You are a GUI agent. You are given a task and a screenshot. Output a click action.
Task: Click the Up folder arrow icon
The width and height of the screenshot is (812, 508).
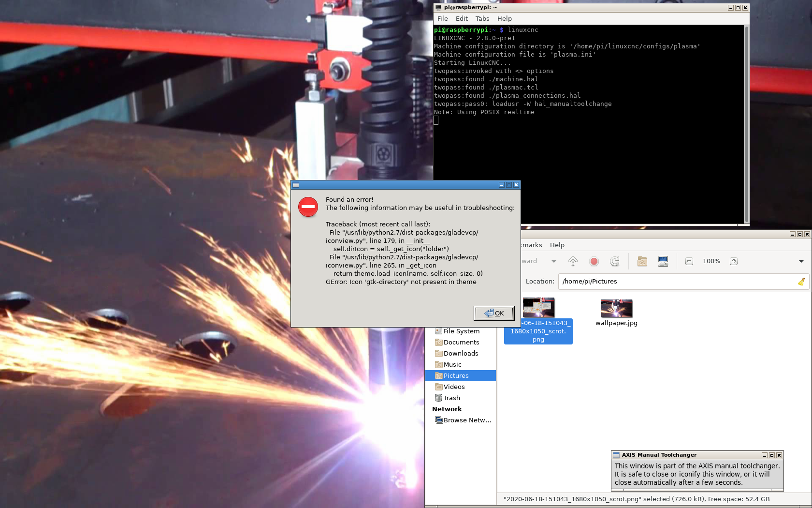[573, 261]
